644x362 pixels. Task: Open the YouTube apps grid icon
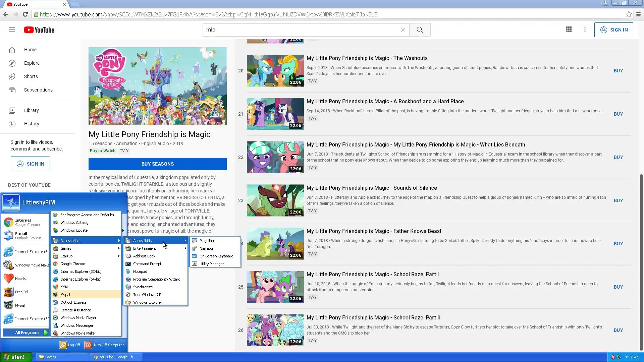coord(569,29)
